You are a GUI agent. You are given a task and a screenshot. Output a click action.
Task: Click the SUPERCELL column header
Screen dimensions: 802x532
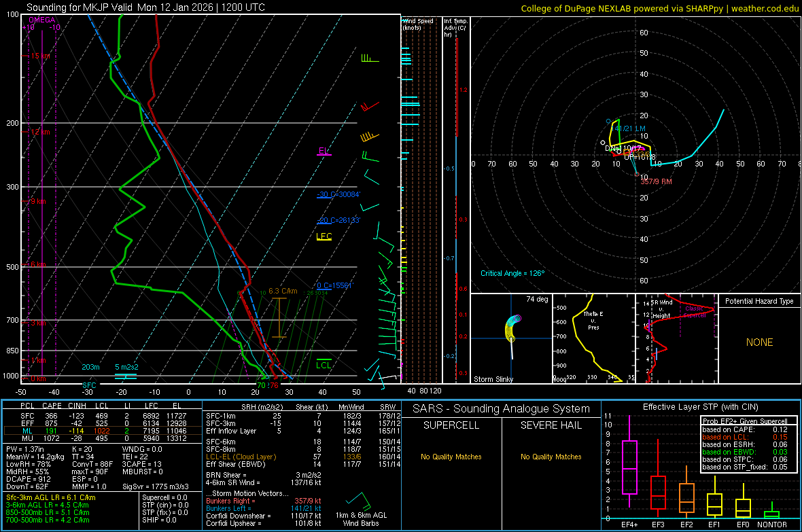point(451,425)
